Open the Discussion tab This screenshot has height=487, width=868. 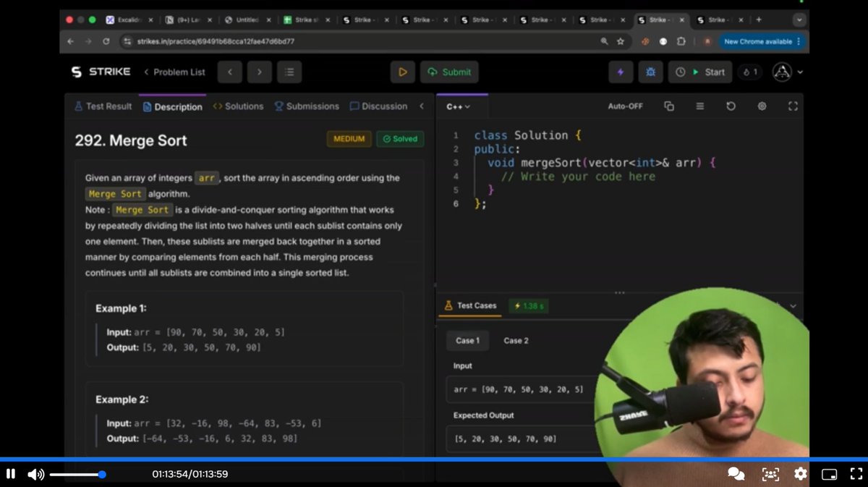click(378, 106)
